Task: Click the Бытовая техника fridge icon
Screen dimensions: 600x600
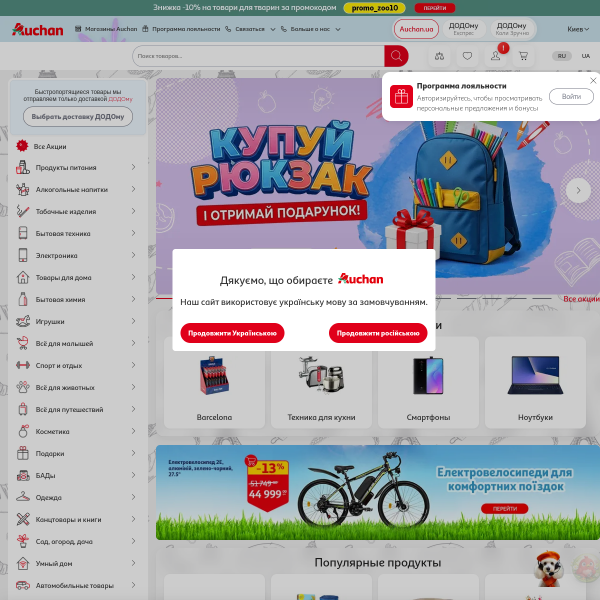Action: point(23,233)
